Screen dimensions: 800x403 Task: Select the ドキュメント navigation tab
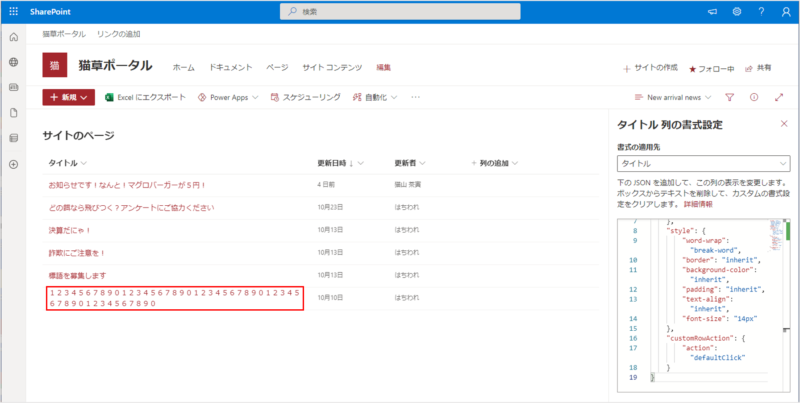[230, 67]
